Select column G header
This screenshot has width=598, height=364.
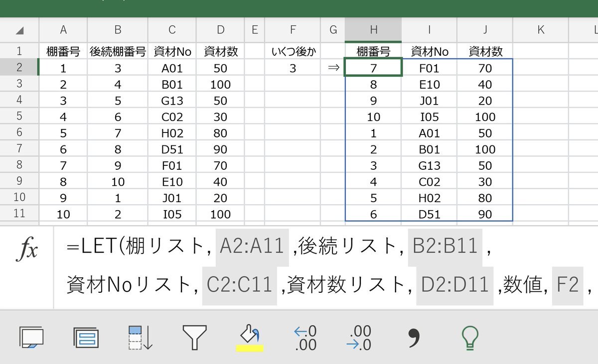point(333,30)
